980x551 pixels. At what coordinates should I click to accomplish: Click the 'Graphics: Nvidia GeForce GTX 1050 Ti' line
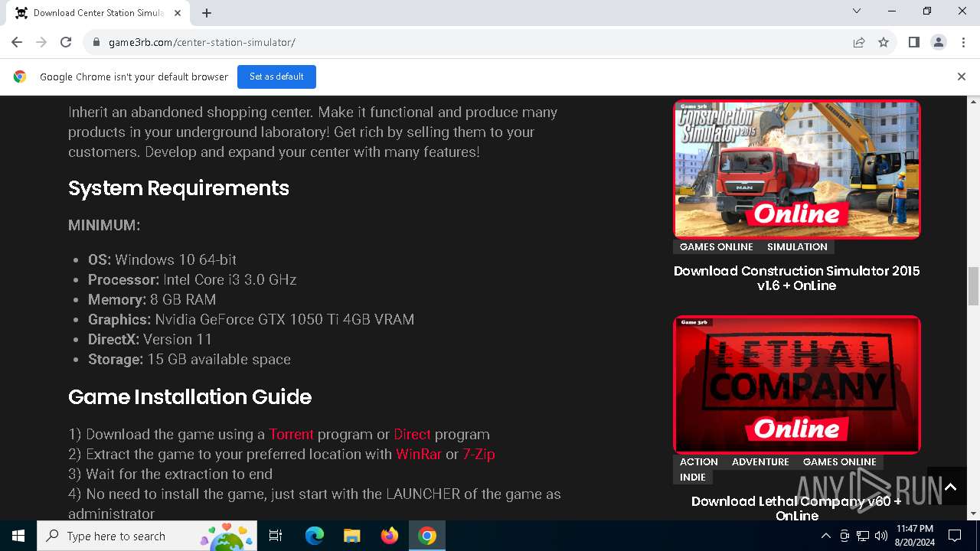251,319
